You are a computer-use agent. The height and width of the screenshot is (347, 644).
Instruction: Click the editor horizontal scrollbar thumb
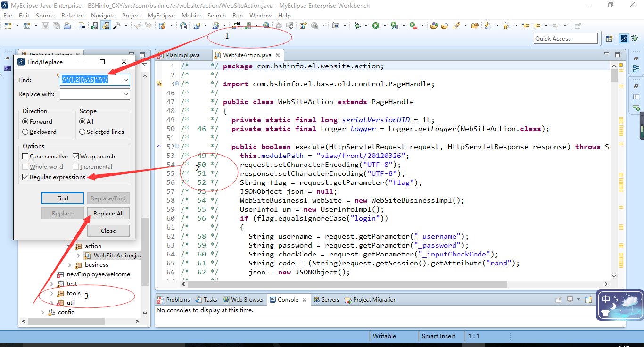coord(347,284)
